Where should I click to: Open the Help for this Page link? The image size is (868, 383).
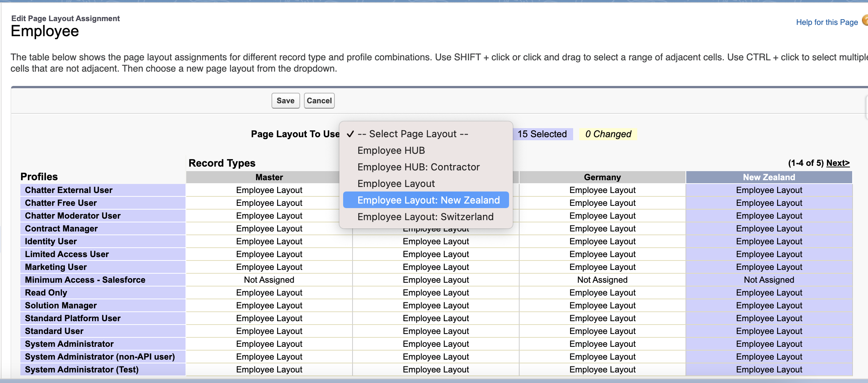pos(827,22)
